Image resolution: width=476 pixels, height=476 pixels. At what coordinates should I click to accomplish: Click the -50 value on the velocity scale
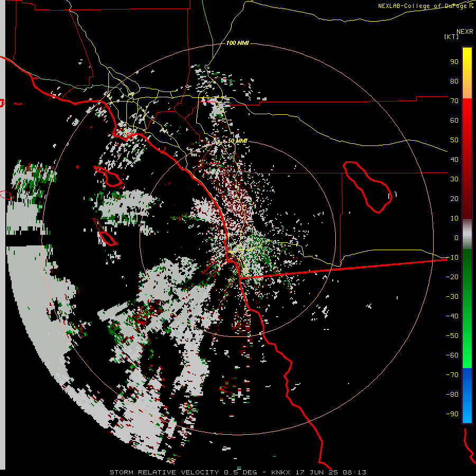[x=452, y=336]
